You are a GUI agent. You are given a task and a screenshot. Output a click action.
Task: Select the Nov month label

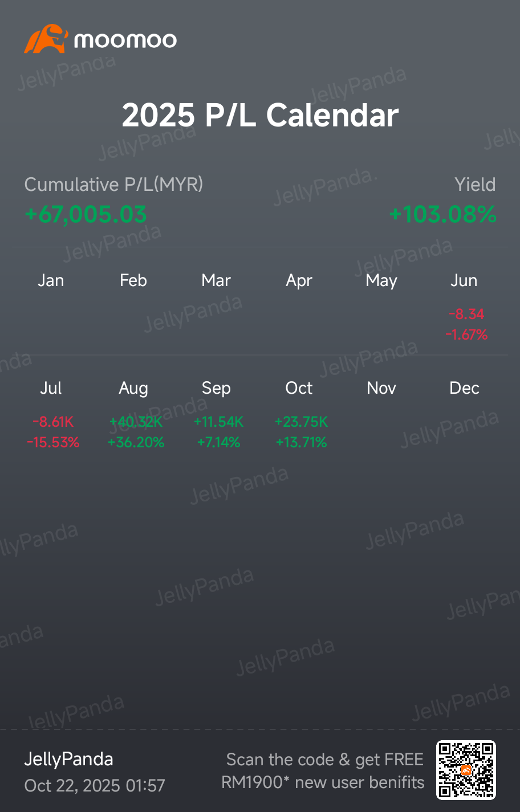coord(381,389)
